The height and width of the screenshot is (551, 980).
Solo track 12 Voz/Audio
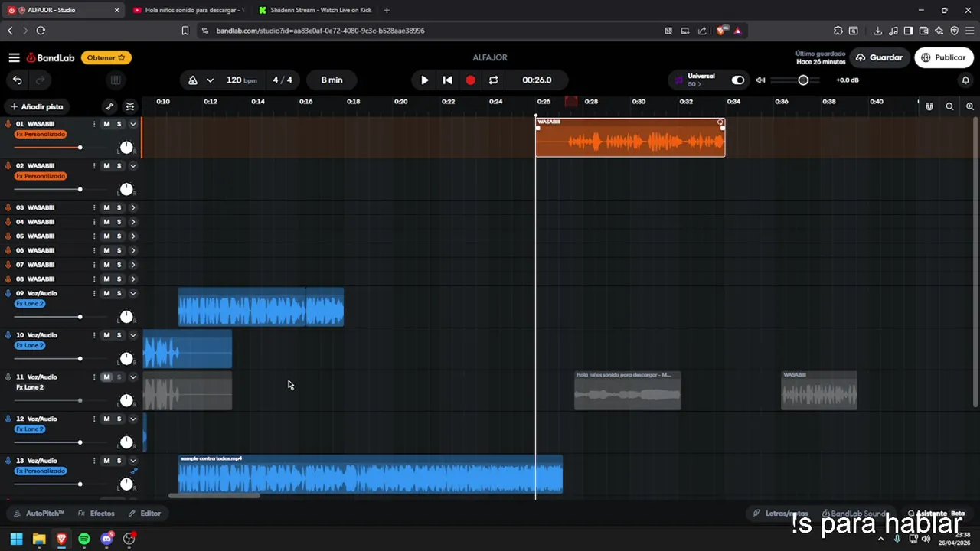[x=119, y=419]
